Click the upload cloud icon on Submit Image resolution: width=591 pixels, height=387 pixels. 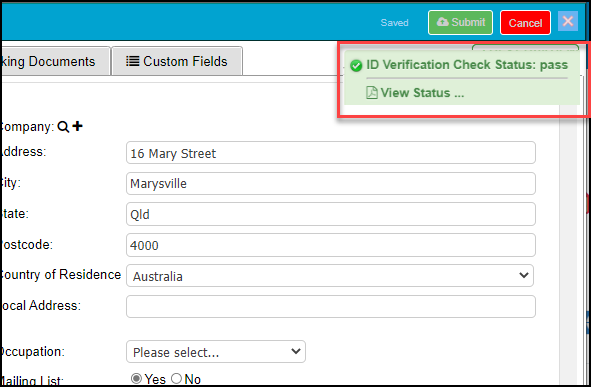(442, 22)
